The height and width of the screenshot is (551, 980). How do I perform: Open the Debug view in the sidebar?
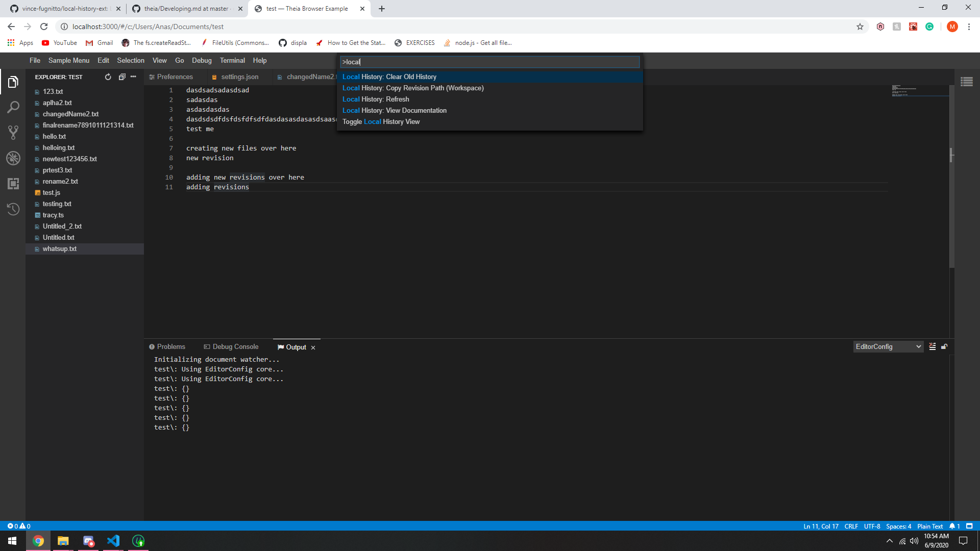(14, 158)
